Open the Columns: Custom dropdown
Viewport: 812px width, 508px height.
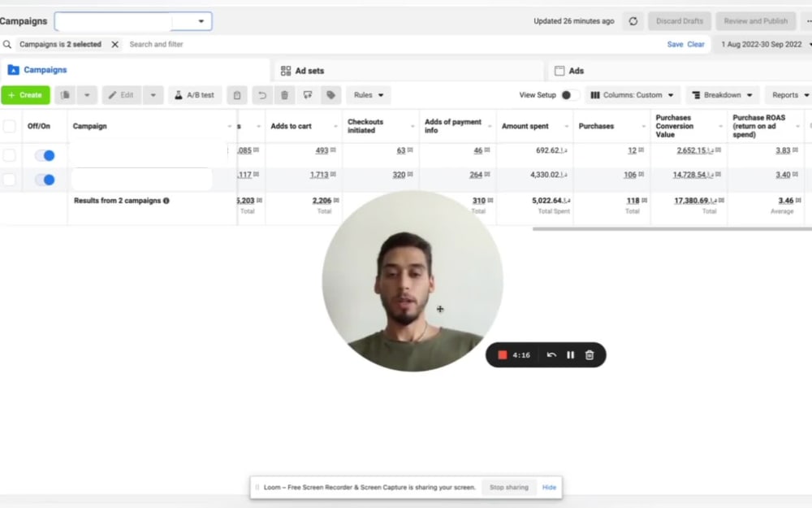tap(633, 95)
